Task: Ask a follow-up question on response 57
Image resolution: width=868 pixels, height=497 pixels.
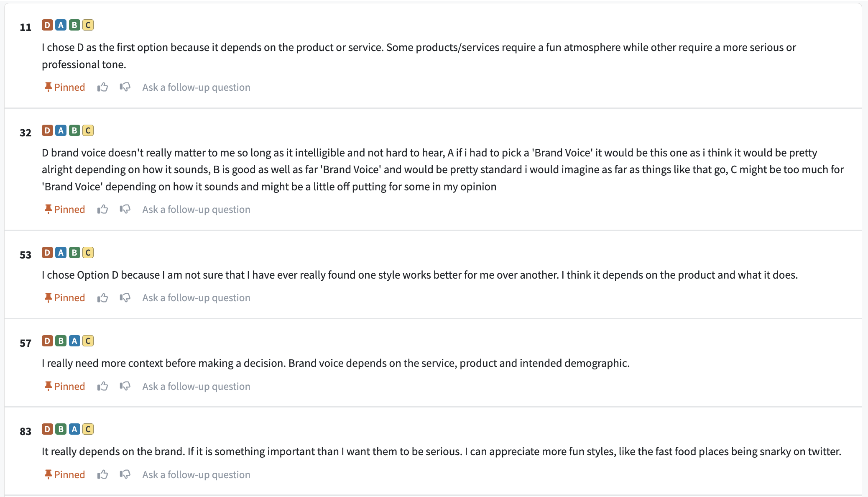Action: point(196,386)
